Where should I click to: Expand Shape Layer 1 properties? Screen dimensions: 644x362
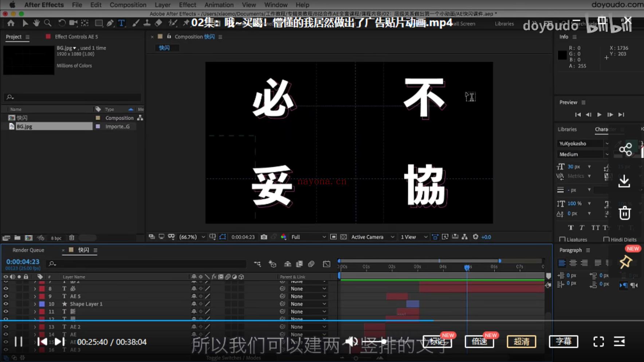click(x=35, y=304)
